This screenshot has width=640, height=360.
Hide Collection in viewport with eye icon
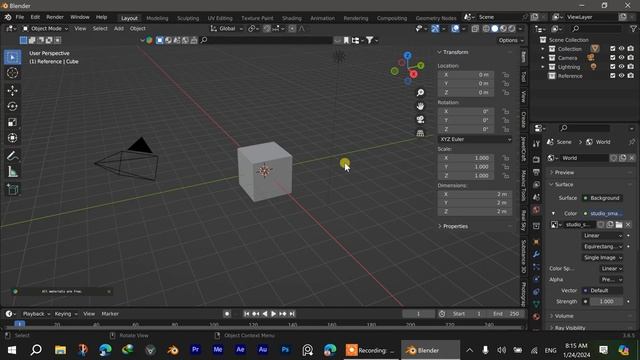click(621, 49)
